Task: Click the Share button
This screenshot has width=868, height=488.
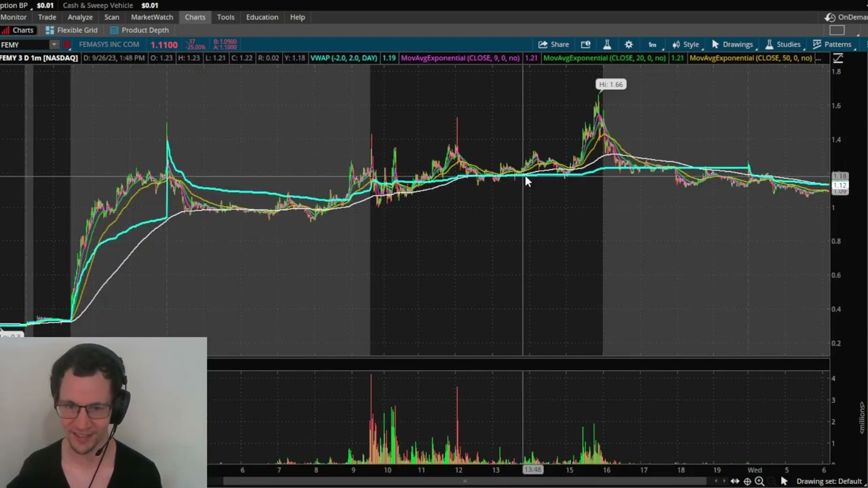Action: [553, 45]
